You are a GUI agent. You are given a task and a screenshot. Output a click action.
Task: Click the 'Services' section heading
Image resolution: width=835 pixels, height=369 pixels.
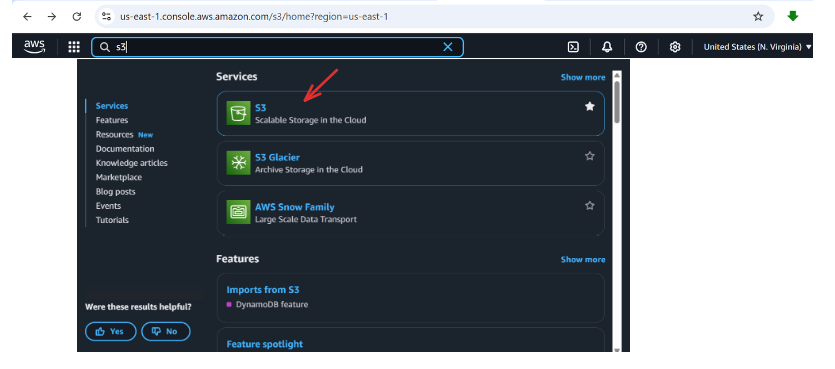(x=236, y=77)
